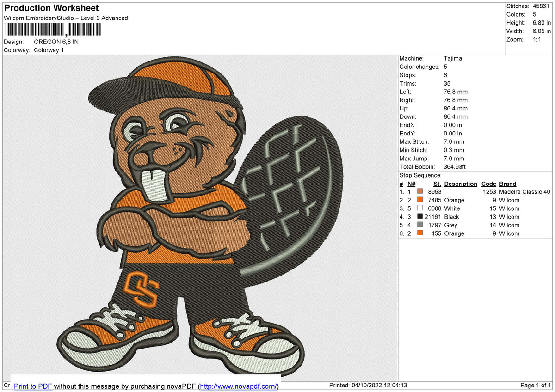Select the Stops value '6'
This screenshot has width=555, height=392.
tap(445, 75)
